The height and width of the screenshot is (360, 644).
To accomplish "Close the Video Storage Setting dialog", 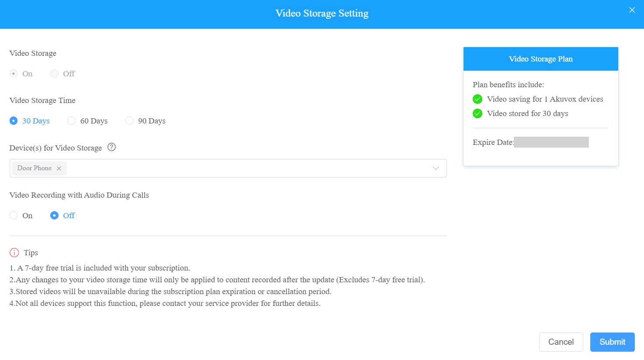I will (x=632, y=10).
